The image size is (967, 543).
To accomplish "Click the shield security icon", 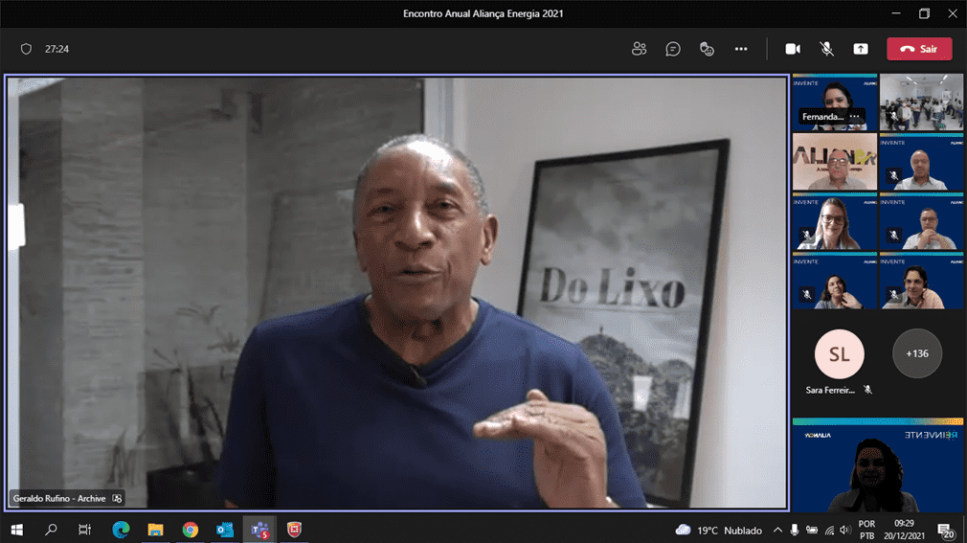I will [x=26, y=49].
